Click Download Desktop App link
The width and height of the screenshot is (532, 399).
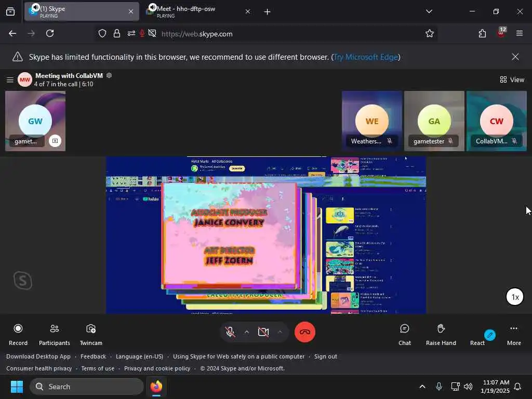38,356
